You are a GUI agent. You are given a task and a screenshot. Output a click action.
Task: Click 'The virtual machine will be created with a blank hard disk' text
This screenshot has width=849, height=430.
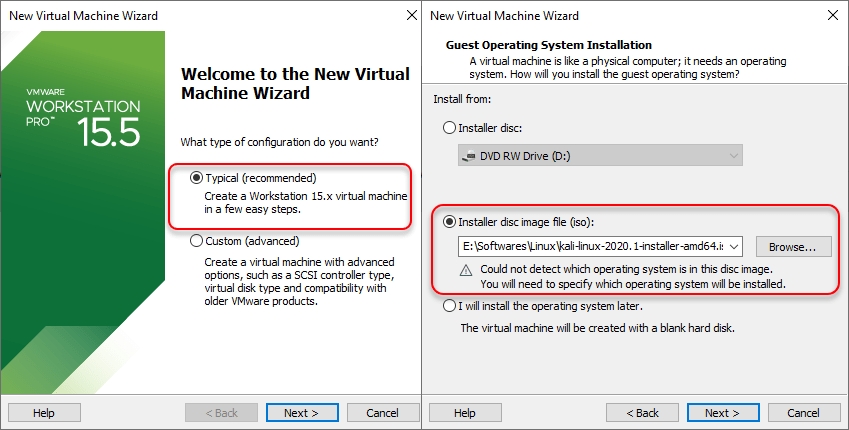point(597,328)
